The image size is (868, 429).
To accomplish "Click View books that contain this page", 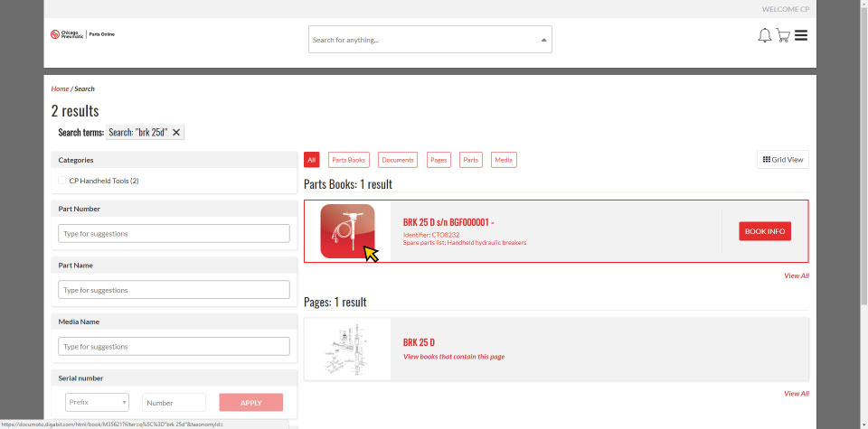I will (453, 357).
